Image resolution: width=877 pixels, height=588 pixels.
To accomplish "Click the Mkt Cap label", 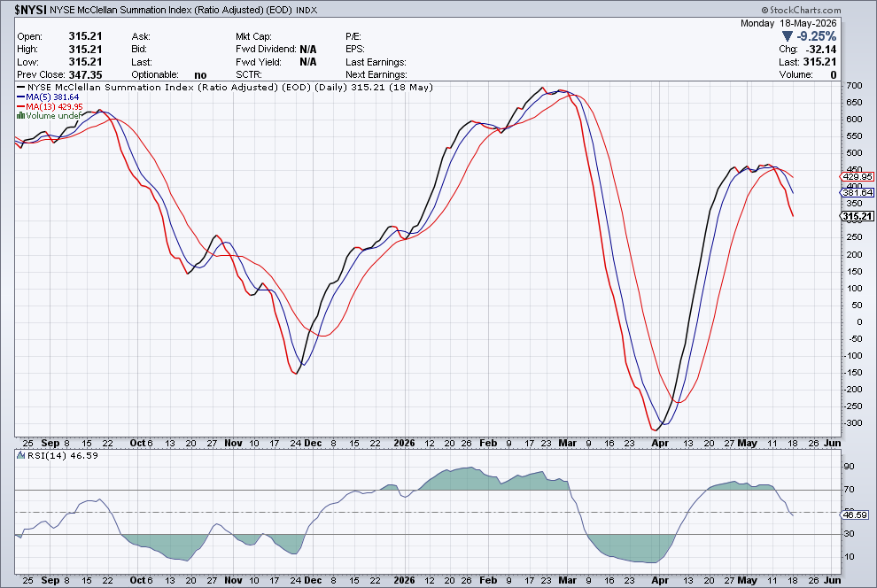I will pos(253,36).
